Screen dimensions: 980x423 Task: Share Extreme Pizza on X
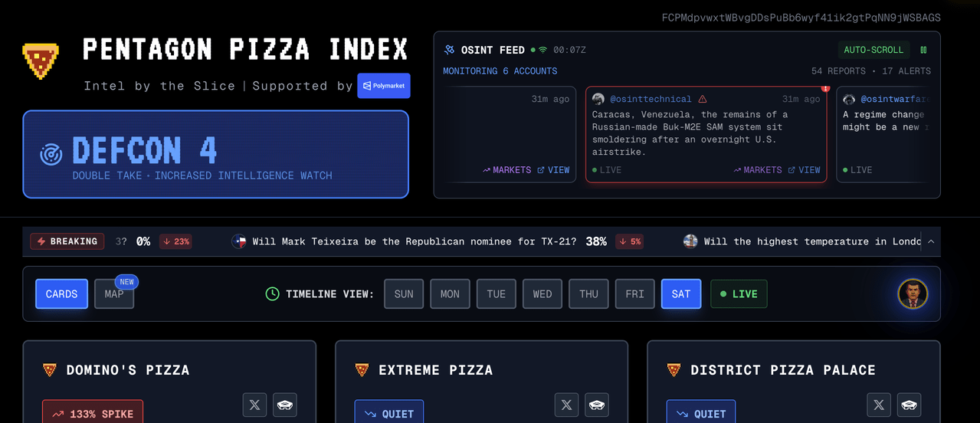[x=566, y=405]
